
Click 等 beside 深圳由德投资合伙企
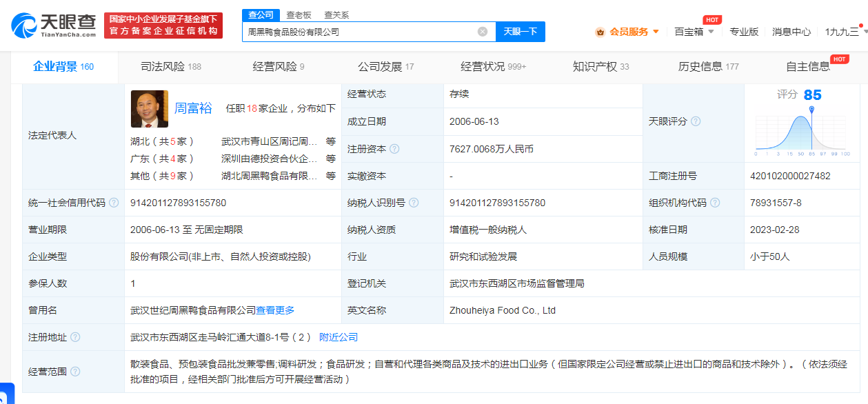331,159
